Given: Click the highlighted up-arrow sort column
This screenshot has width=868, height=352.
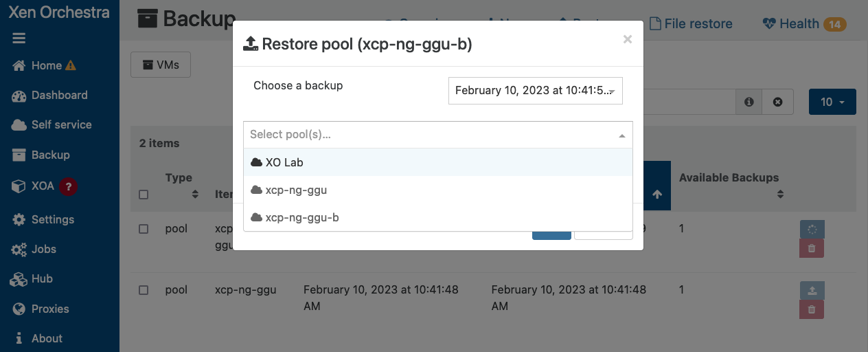Looking at the screenshot, I should [657, 186].
